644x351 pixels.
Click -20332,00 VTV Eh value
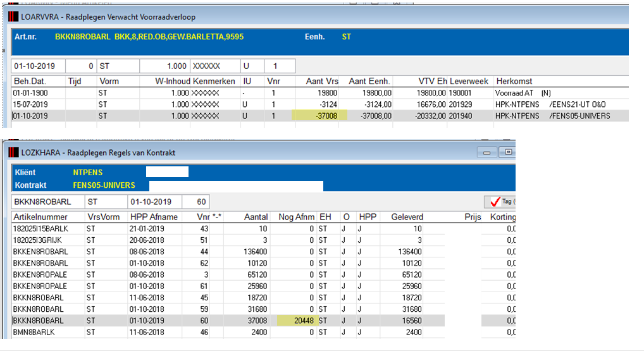430,116
